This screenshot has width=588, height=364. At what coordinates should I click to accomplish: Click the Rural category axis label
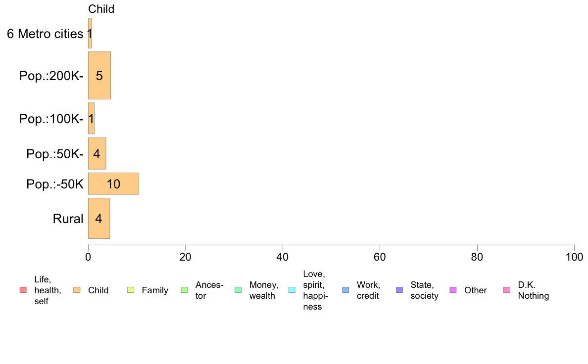coord(68,219)
